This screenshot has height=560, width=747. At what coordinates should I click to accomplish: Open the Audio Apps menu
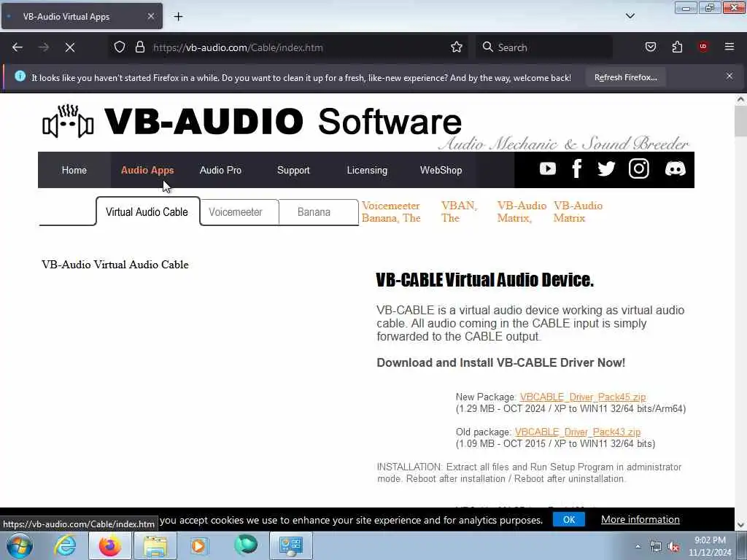(147, 170)
